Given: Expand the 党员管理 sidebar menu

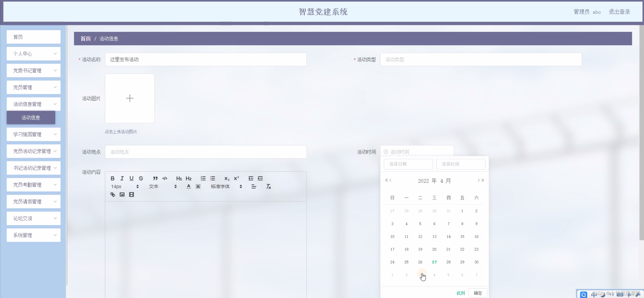Looking at the screenshot, I should [33, 87].
